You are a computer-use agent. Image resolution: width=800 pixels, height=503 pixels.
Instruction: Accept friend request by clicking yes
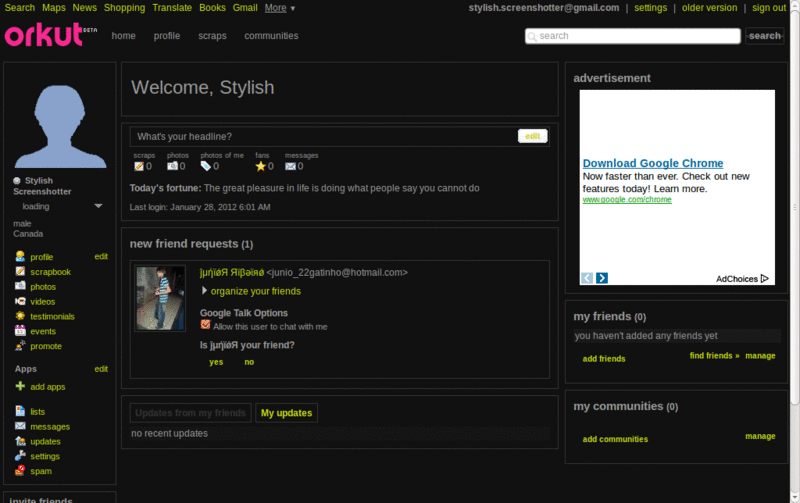click(x=216, y=362)
